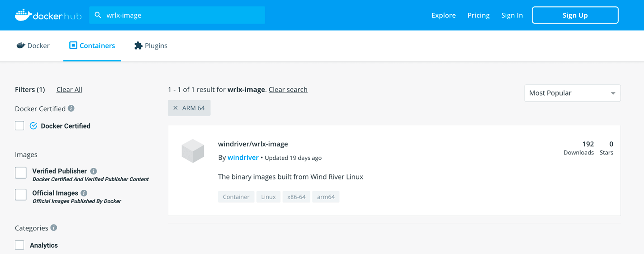Click the Sign Up button
This screenshot has width=644, height=254.
point(575,15)
